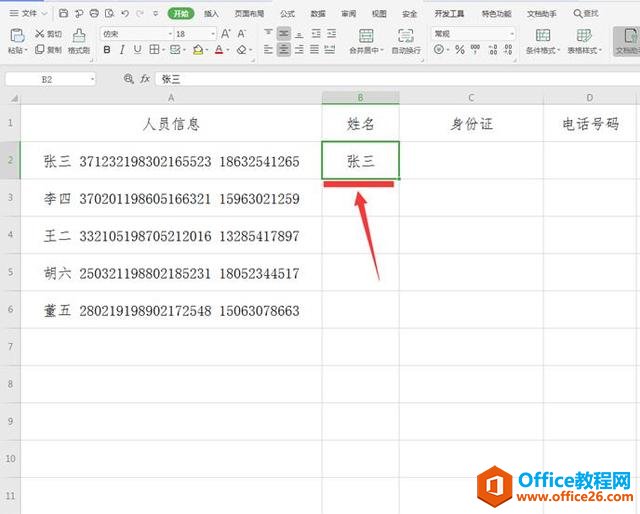640x514 pixels.
Task: Click the increase indent icon
Action: [x=331, y=33]
